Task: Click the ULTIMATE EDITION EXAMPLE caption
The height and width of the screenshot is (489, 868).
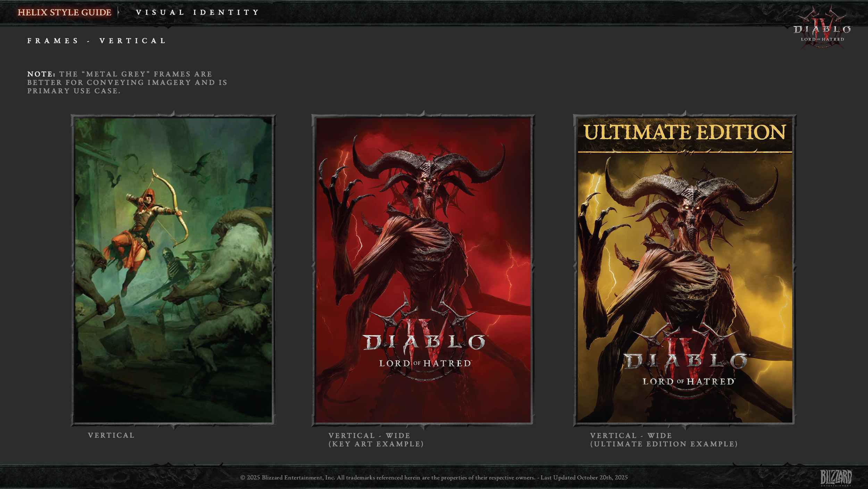Action: pyautogui.click(x=663, y=444)
